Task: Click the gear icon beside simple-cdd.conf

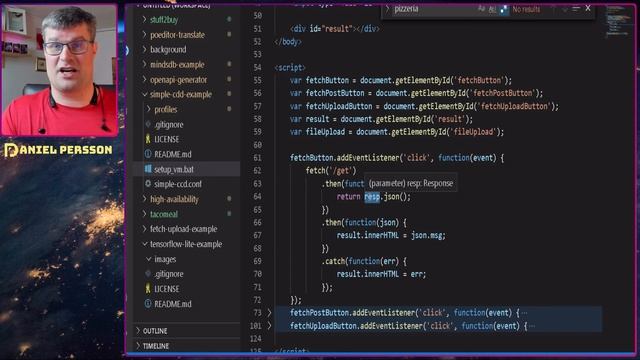Action: (148, 184)
